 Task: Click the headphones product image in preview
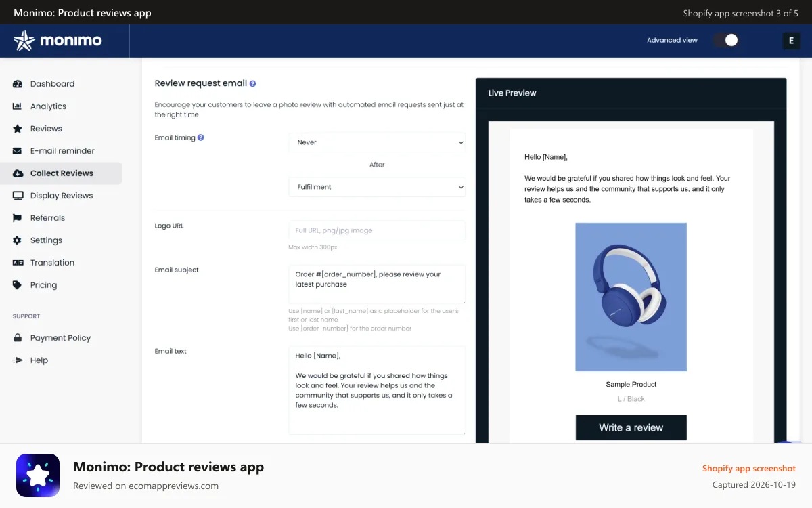click(631, 297)
